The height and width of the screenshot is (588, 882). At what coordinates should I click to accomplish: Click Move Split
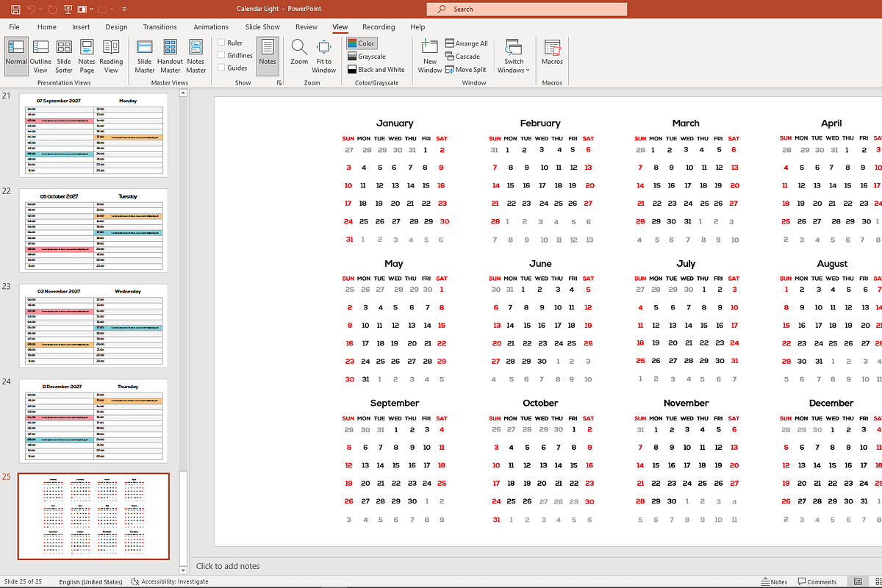(x=466, y=70)
